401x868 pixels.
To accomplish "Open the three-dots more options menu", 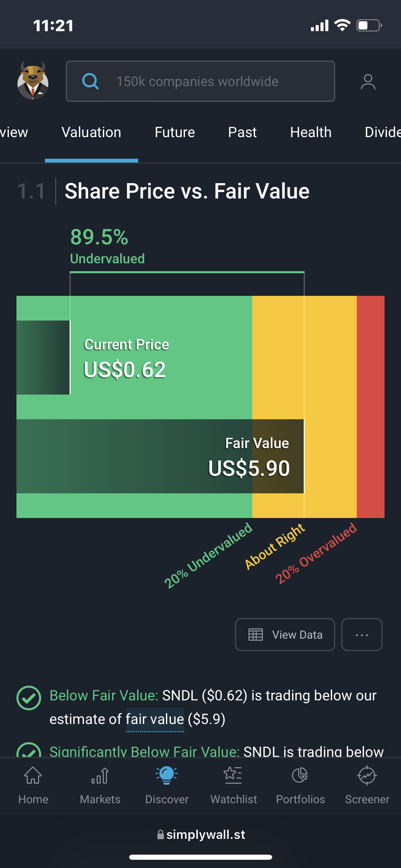I will pos(362,635).
